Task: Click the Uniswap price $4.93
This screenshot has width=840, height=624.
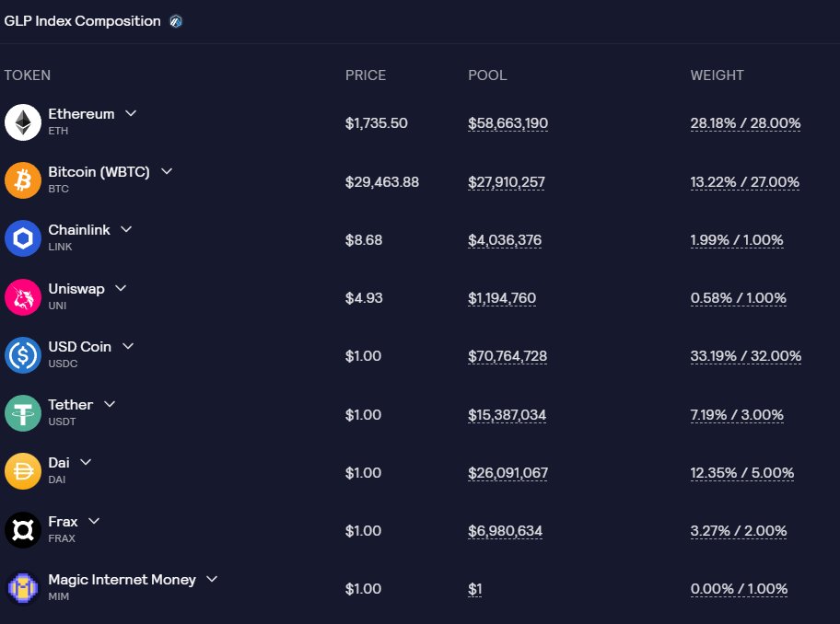Action: 364,298
